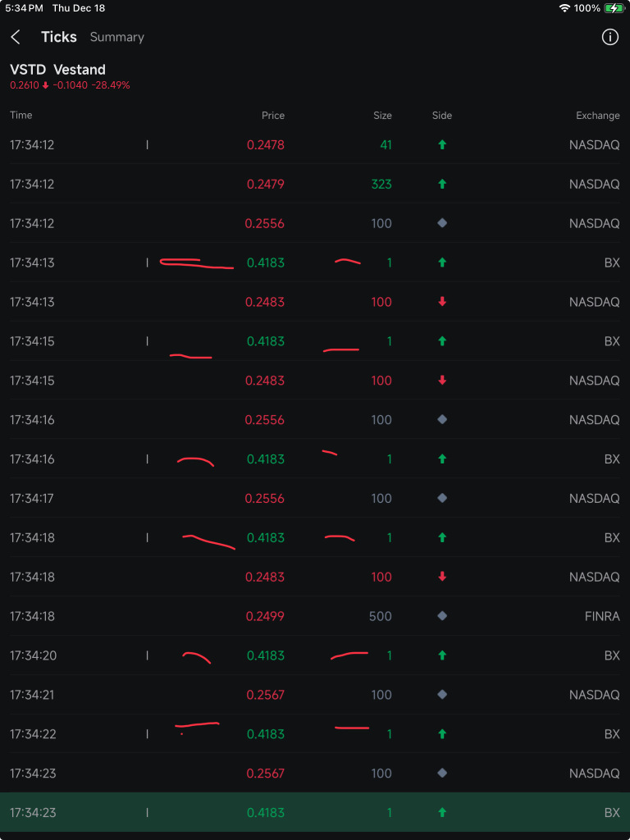Tap the Size column header

(382, 115)
